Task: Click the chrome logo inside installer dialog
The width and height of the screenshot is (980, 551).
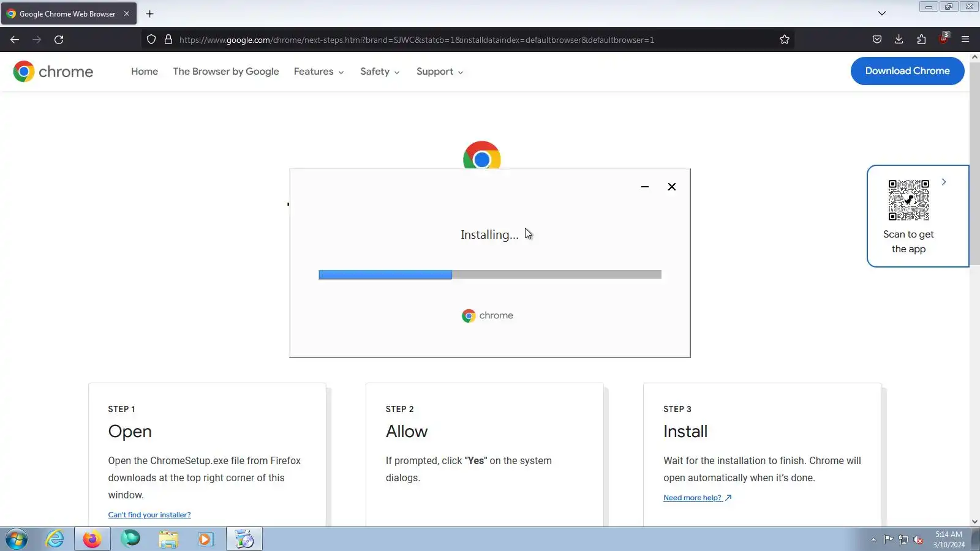Action: pos(488,316)
